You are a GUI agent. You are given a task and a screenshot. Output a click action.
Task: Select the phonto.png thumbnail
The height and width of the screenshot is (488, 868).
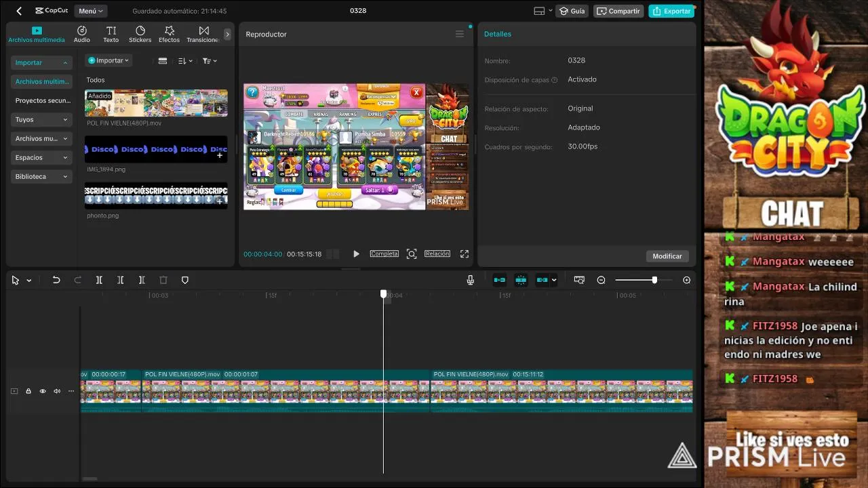156,195
